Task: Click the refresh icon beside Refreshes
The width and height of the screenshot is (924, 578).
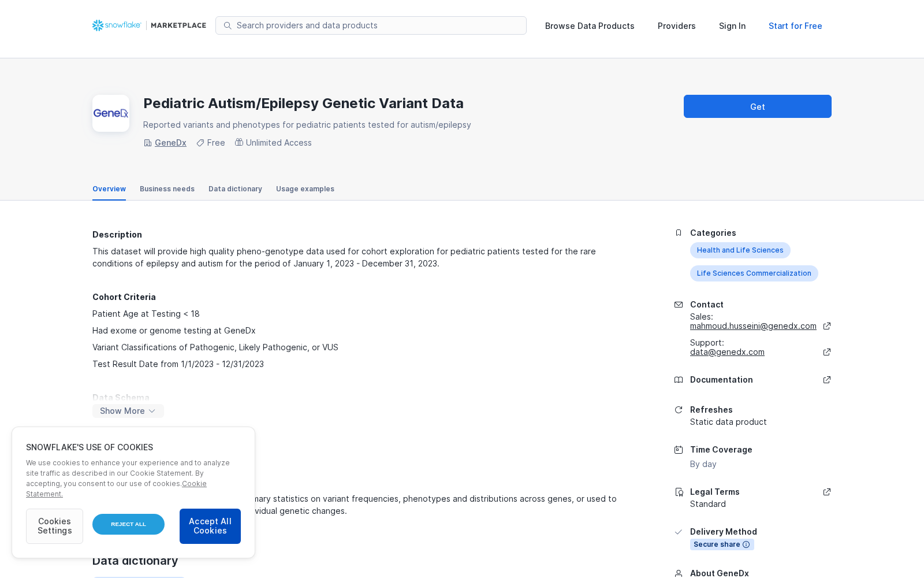Action: [x=679, y=410]
